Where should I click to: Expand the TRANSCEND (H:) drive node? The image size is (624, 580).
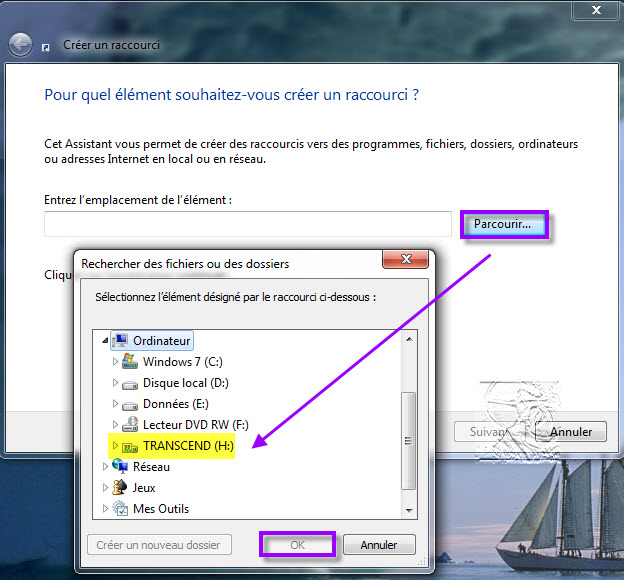point(115,446)
